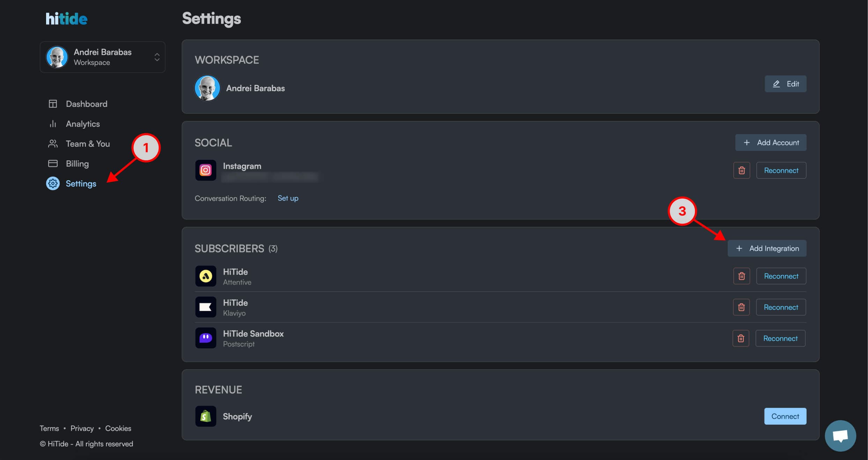Click the workspace avatar thumbnail in Workspace card
The image size is (868, 460).
click(207, 88)
